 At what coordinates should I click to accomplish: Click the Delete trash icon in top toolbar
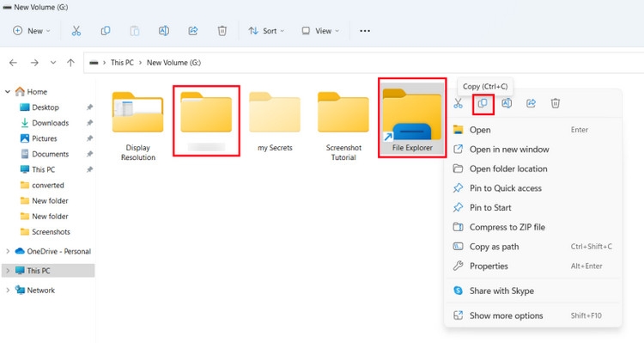coord(222,31)
